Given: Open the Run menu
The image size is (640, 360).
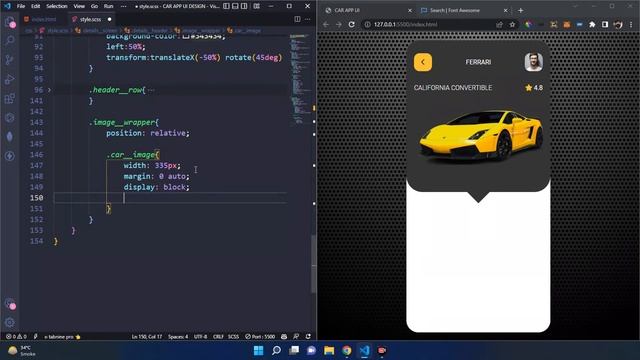Looking at the screenshot, I should click(x=108, y=6).
